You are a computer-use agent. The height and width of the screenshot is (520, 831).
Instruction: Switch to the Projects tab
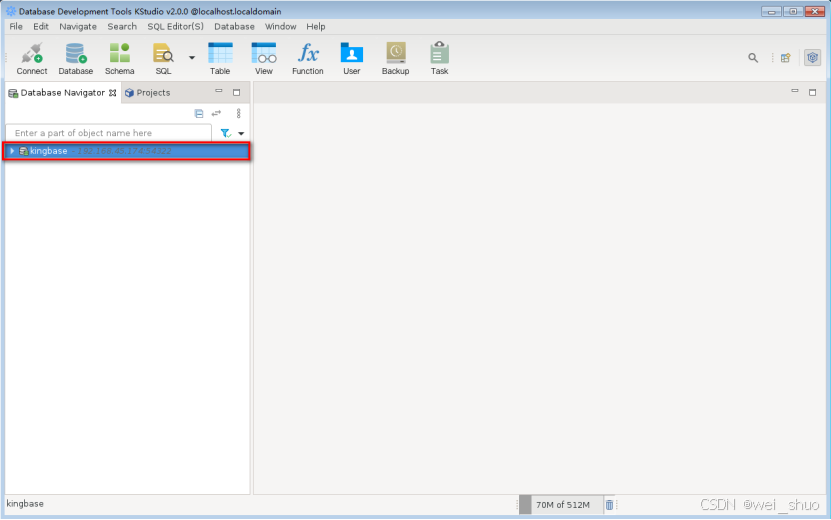point(147,93)
